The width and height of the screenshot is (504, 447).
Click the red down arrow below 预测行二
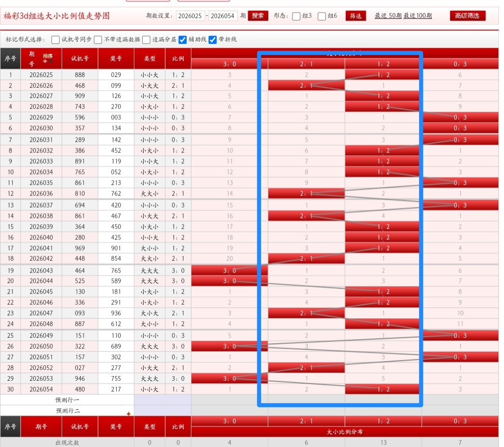(x=128, y=413)
